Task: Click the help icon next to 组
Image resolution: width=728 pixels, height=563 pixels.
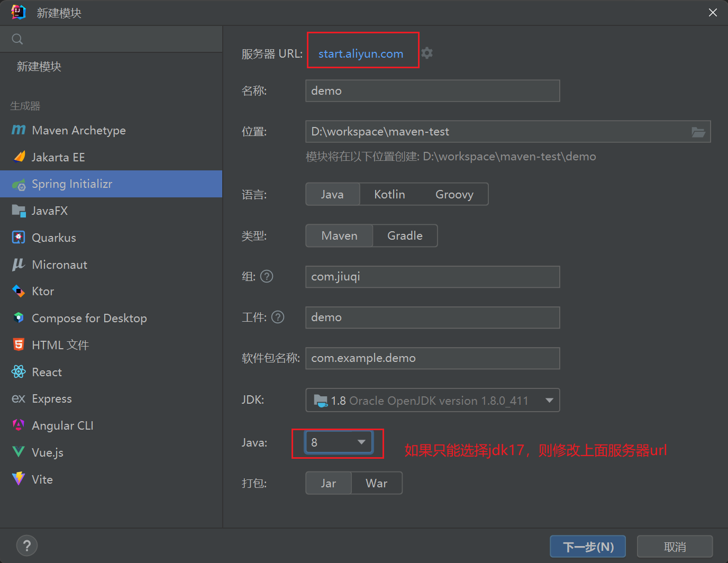Action: pos(267,276)
